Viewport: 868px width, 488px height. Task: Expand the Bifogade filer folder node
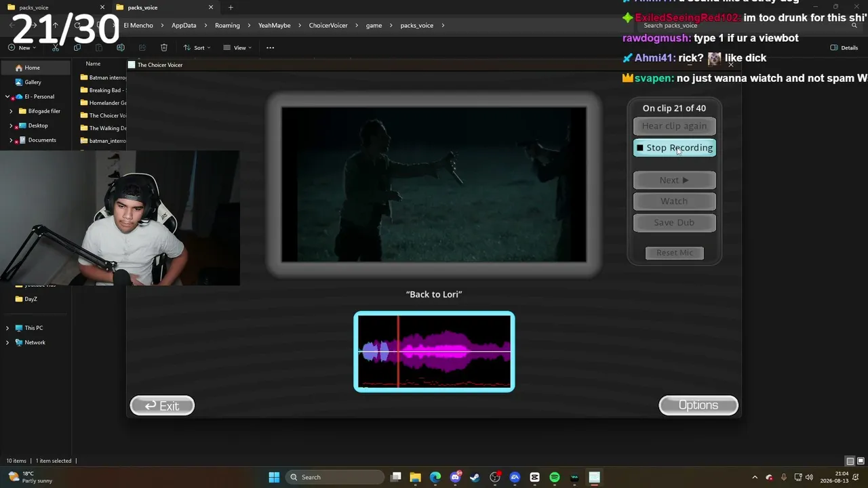[x=11, y=111]
